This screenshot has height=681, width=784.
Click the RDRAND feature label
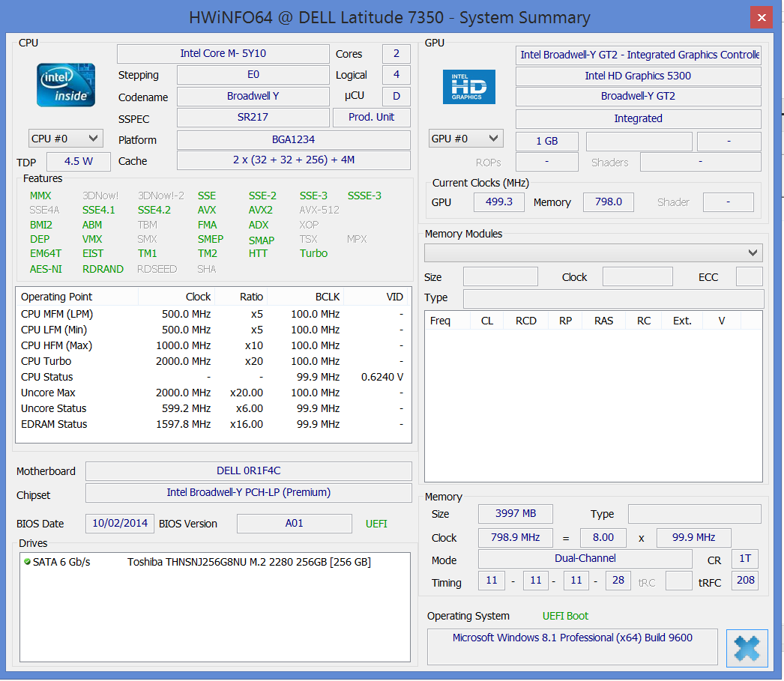tap(103, 269)
